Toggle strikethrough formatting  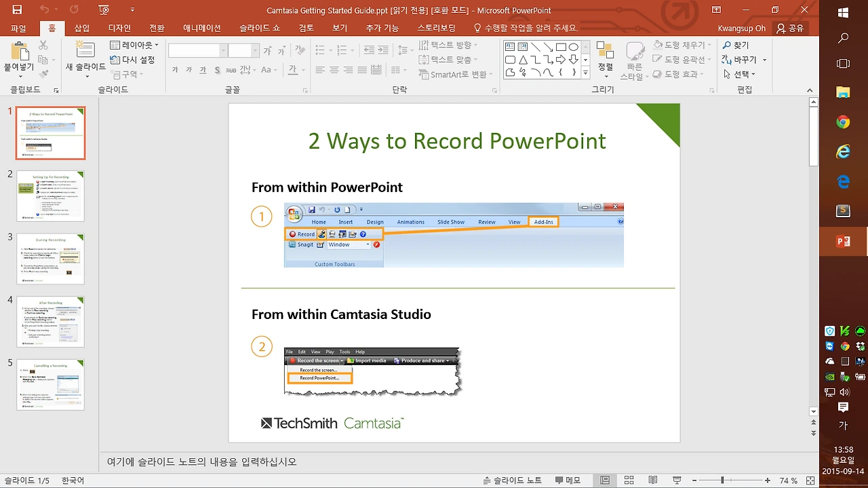(231, 70)
